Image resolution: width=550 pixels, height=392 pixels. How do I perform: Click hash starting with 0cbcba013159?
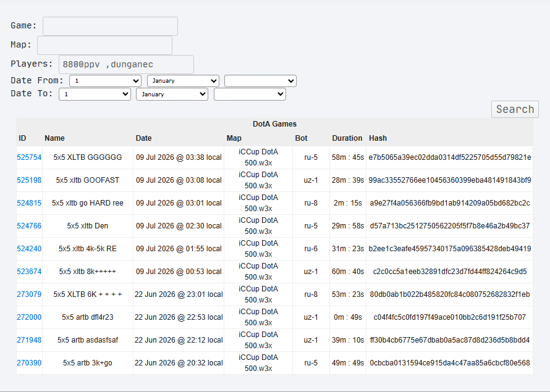point(450,363)
